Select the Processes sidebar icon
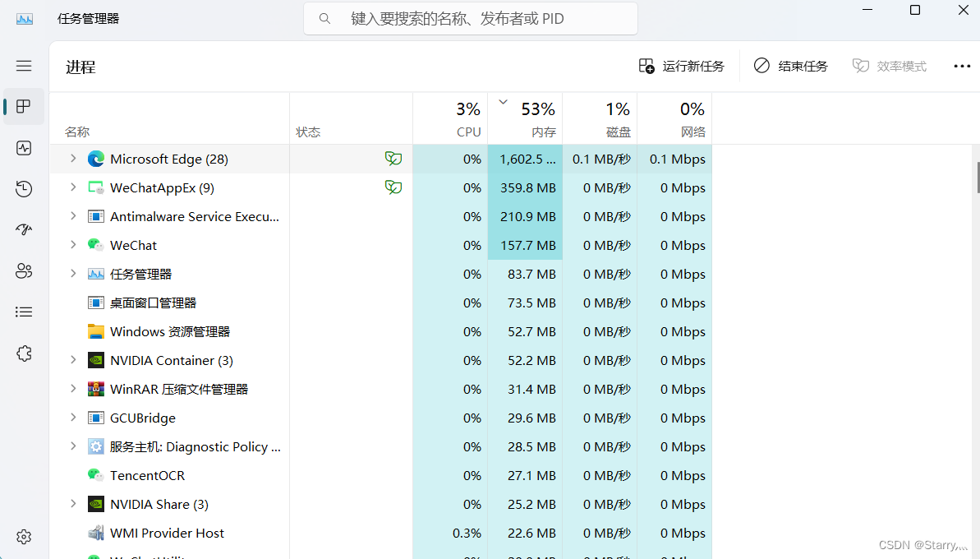The image size is (980, 559). [24, 106]
